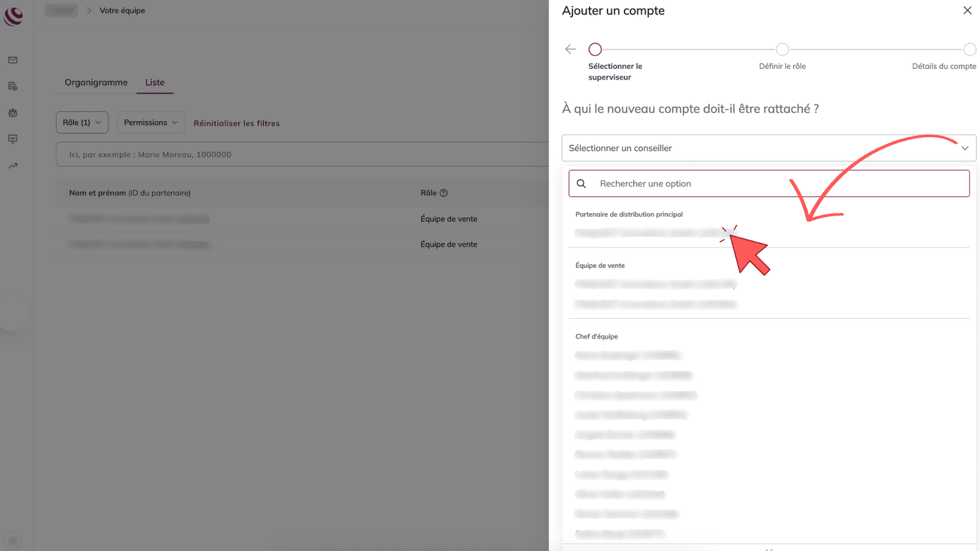The height and width of the screenshot is (551, 980).
Task: Click 'Réinitialiser les filtres' link
Action: tap(237, 123)
